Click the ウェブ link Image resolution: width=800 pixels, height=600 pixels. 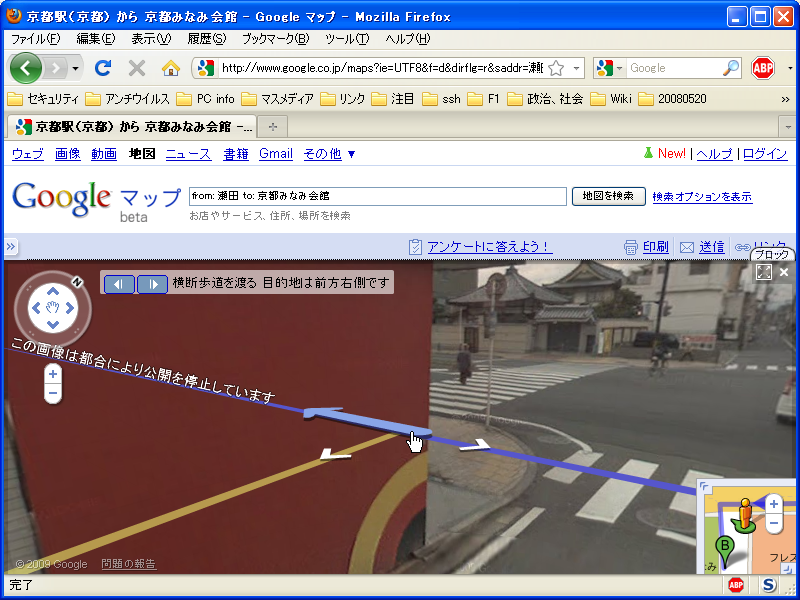(x=28, y=154)
